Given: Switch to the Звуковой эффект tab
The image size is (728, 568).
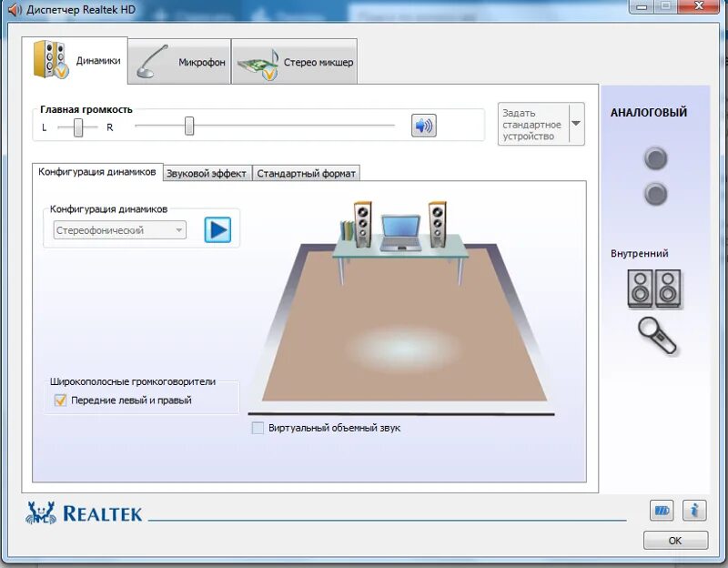Looking at the screenshot, I should (207, 172).
